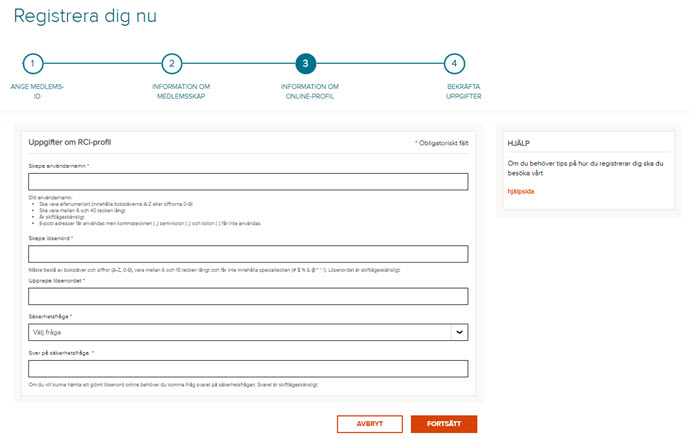Click the BEKRÄFTA UPPGIFTER step label
The image size is (690, 440).
(463, 92)
